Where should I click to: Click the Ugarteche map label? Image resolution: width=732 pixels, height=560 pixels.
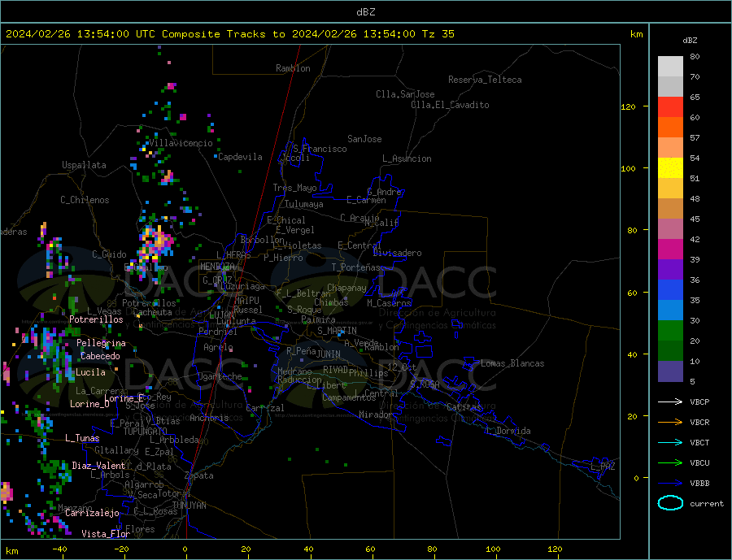click(220, 376)
